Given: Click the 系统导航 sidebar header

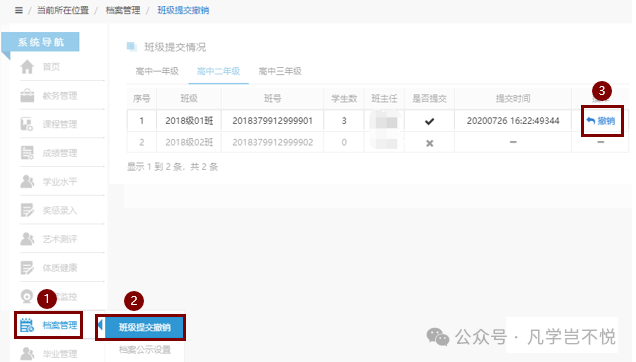Looking at the screenshot, I should (41, 42).
